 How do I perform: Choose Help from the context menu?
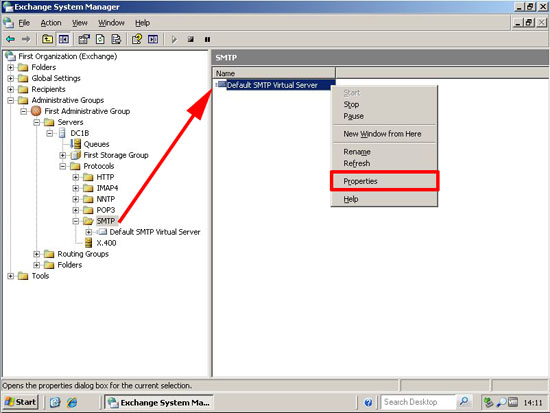tap(384, 199)
